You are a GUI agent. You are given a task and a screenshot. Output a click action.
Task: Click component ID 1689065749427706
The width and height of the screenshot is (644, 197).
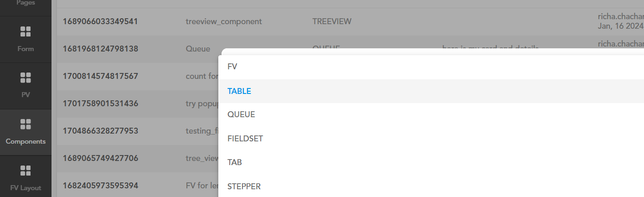100,158
